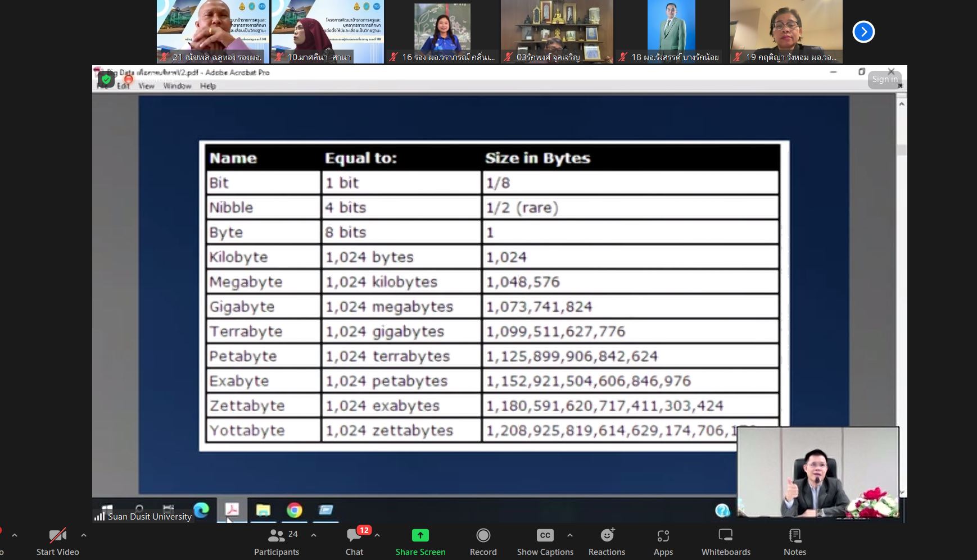The height and width of the screenshot is (560, 977).
Task: Select participant video 18 ผอ.รังสรรค์ บางรักน้อย
Action: (x=672, y=31)
